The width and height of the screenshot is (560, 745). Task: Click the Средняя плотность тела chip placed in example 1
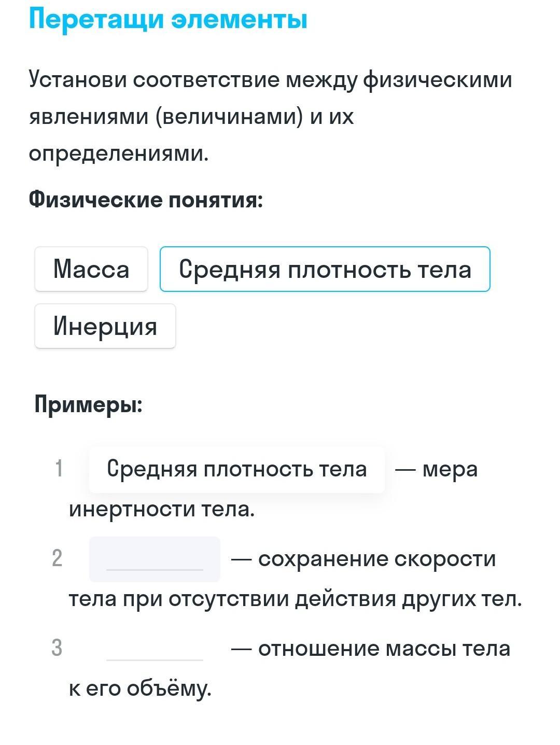tap(237, 469)
